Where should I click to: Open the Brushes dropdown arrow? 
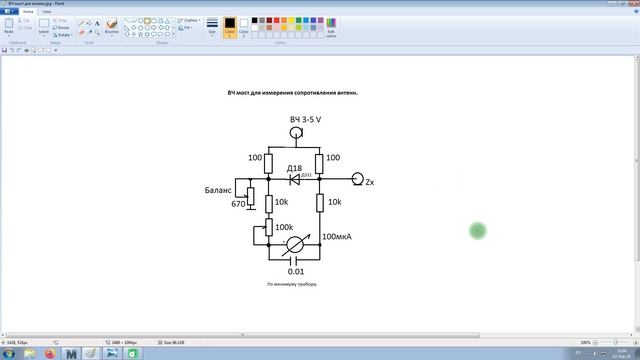coord(111,36)
